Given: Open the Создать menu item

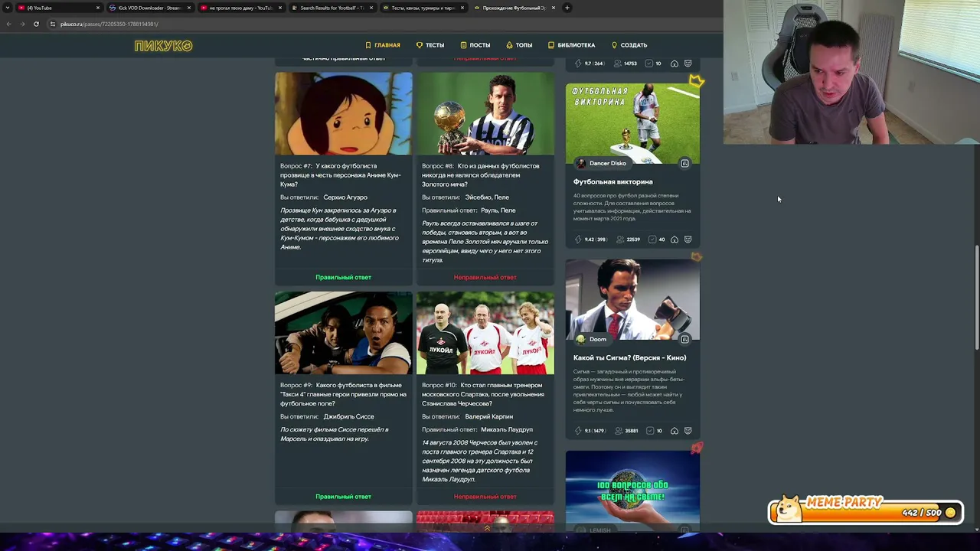Looking at the screenshot, I should pyautogui.click(x=629, y=45).
